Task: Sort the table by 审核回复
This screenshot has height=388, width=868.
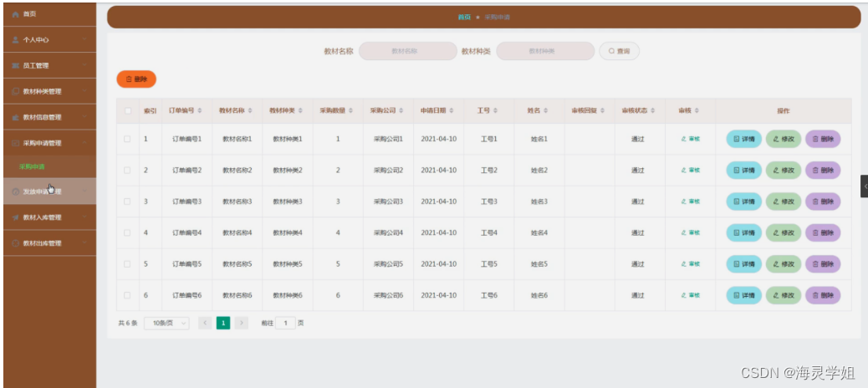Action: pyautogui.click(x=603, y=110)
